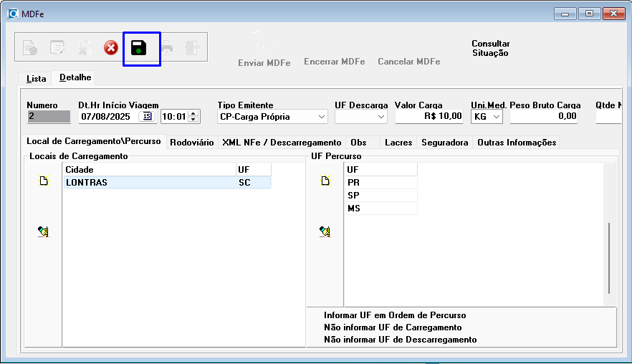Click the Consultar Situação button
Viewport: 632px width, 364px height.
coord(490,49)
